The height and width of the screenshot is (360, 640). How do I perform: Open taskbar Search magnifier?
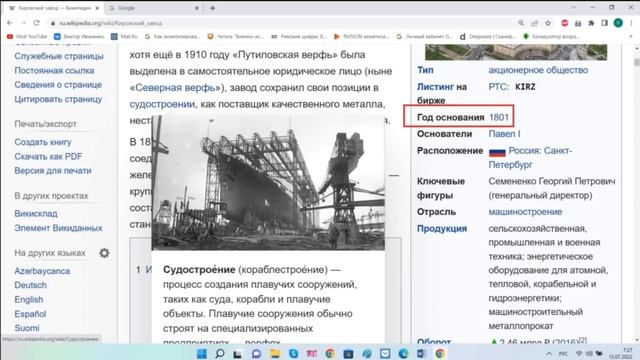220,353
